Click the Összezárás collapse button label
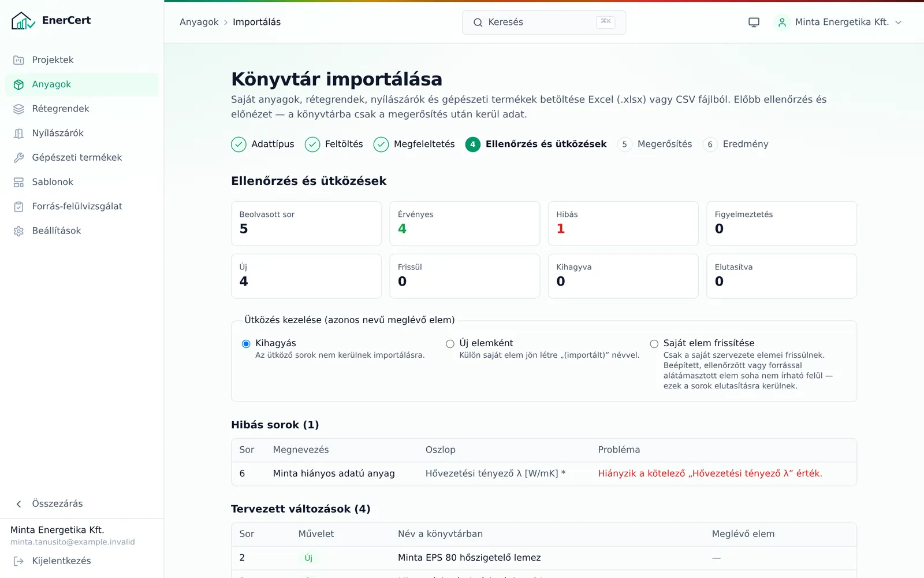This screenshot has height=578, width=924. pos(57,504)
